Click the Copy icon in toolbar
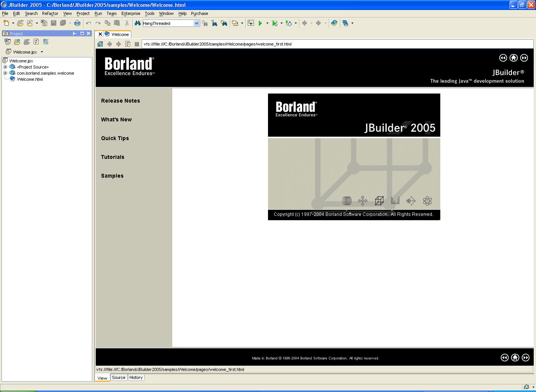Screen dimensions: 536x392 click(108, 23)
